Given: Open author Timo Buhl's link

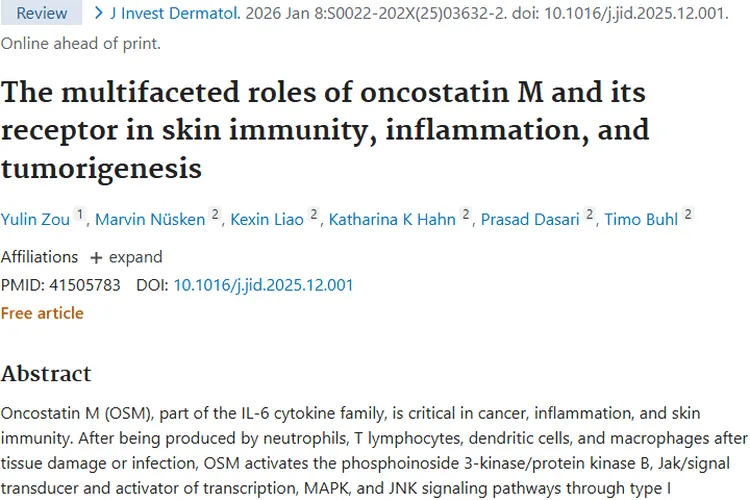Looking at the screenshot, I should point(641,220).
